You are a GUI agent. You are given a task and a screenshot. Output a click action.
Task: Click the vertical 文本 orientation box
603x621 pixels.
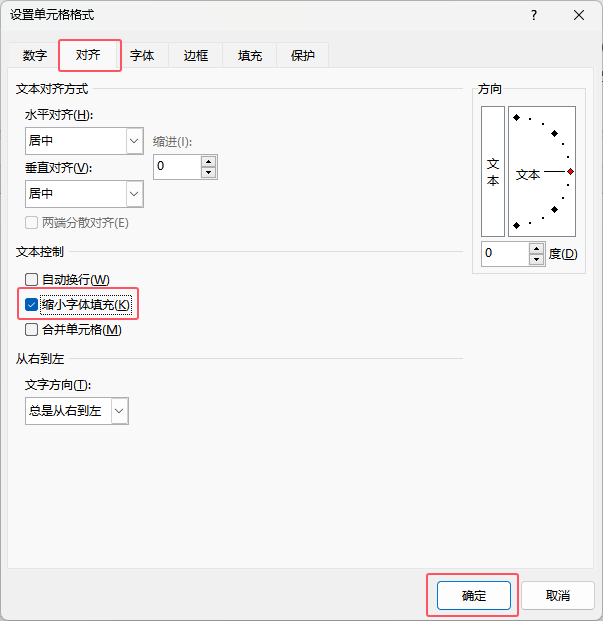click(493, 171)
